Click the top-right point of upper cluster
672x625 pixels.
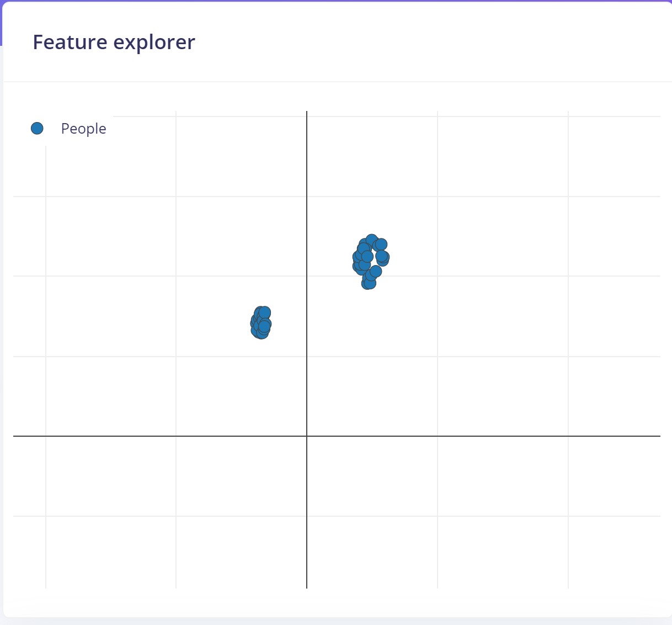[381, 244]
